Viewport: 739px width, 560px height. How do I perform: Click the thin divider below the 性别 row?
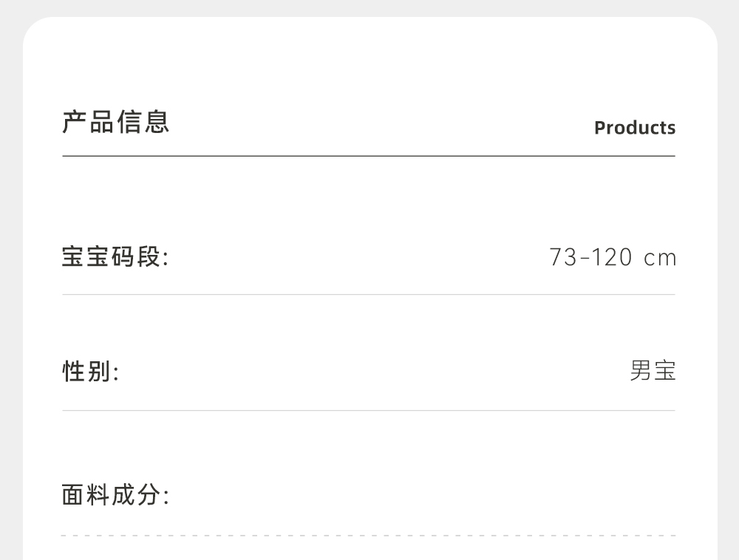(368, 411)
